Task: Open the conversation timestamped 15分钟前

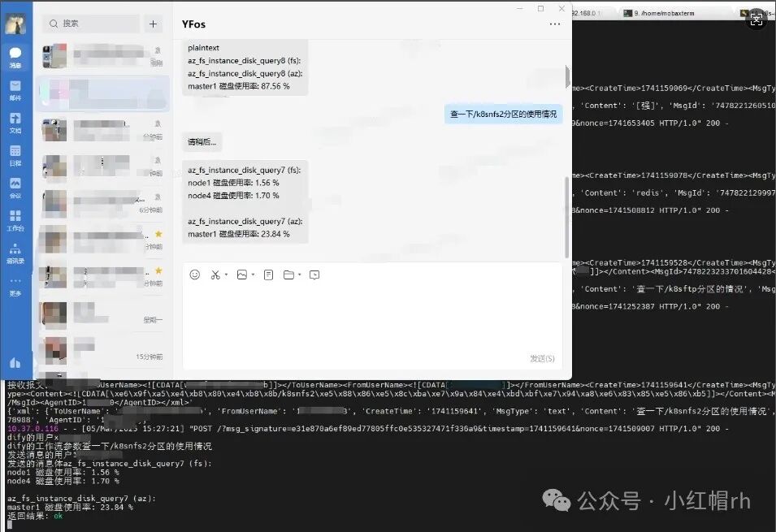Action: (104, 350)
